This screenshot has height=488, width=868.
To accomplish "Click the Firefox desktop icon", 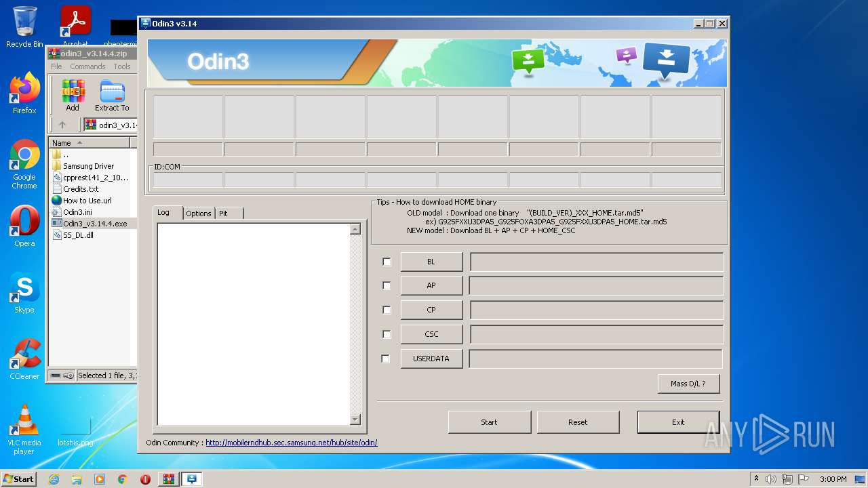I will point(24,93).
